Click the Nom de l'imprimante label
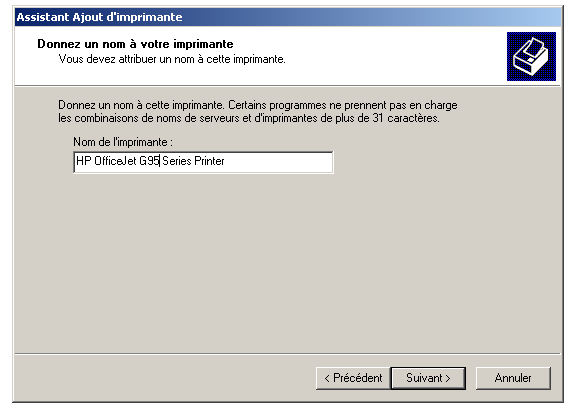This screenshot has height=415, width=586. pyautogui.click(x=123, y=142)
